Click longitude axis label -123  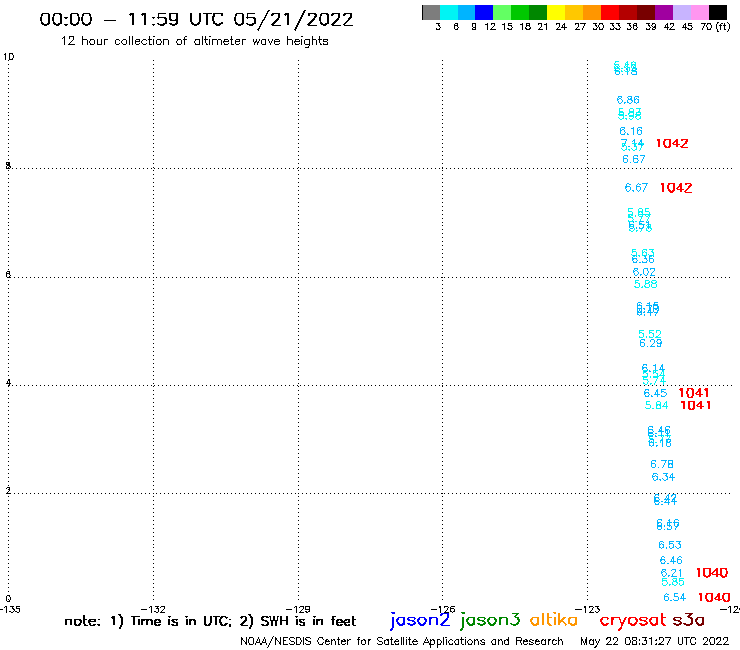pos(588,609)
